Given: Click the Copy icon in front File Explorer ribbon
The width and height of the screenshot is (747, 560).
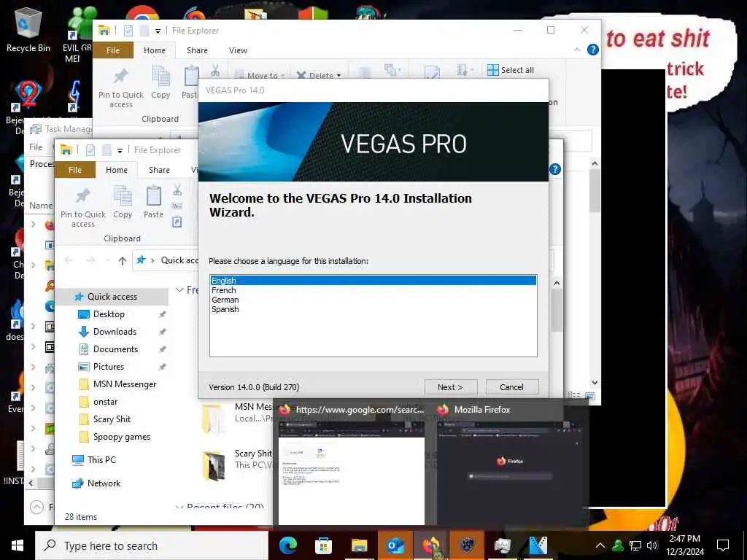Looking at the screenshot, I should (x=123, y=203).
